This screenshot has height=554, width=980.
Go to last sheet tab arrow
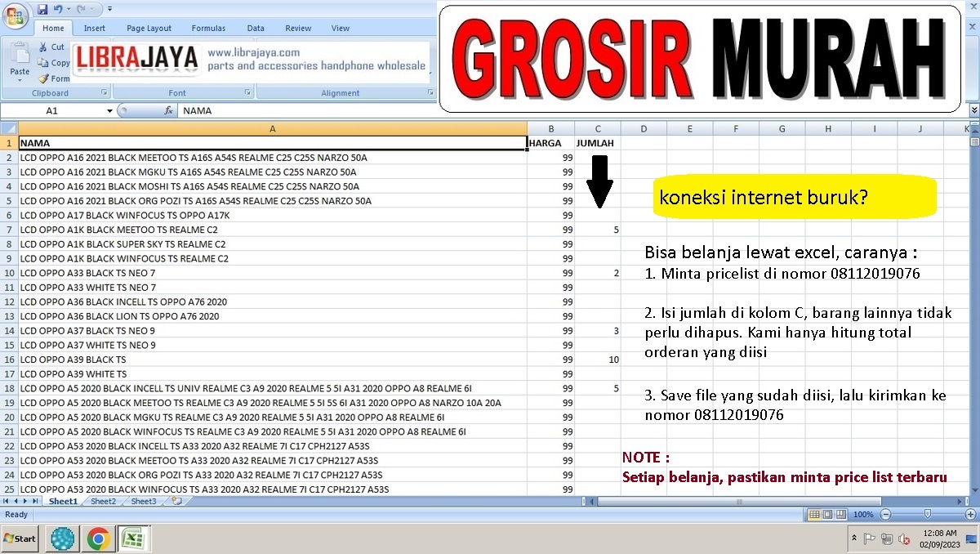coord(37,501)
